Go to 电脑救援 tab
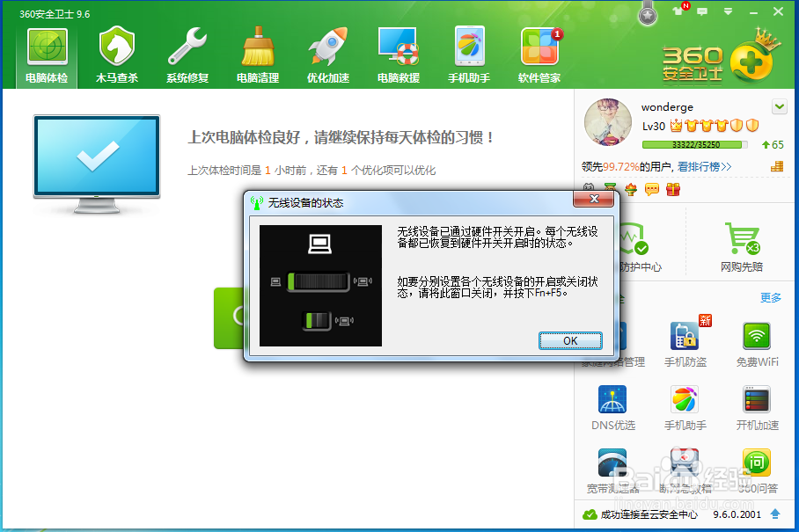The image size is (799, 532). coord(399,55)
